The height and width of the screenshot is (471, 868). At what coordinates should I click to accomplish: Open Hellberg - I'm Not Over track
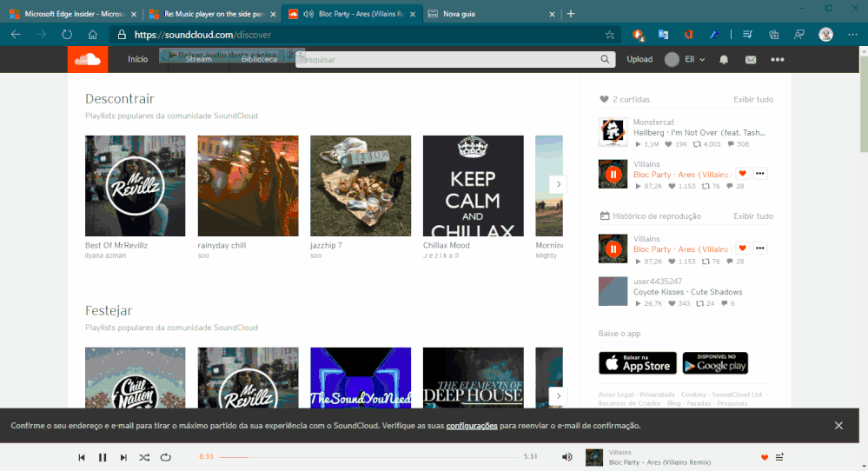[x=699, y=133]
